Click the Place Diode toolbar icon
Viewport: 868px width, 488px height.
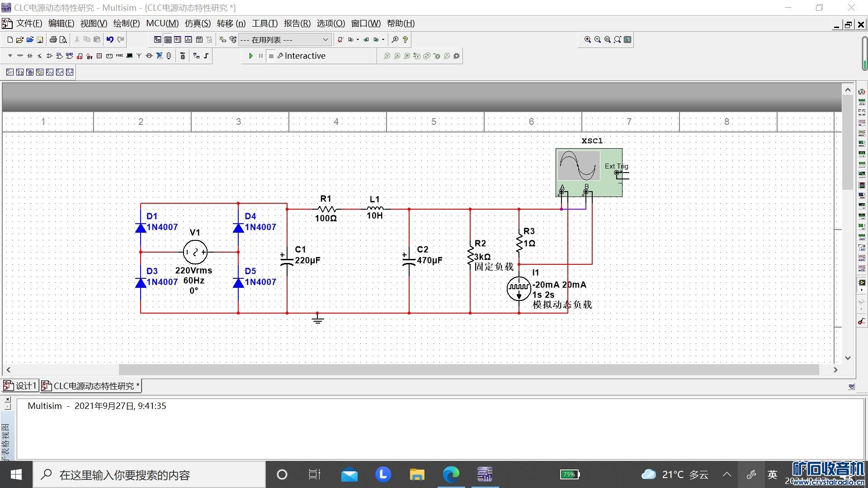point(30,56)
